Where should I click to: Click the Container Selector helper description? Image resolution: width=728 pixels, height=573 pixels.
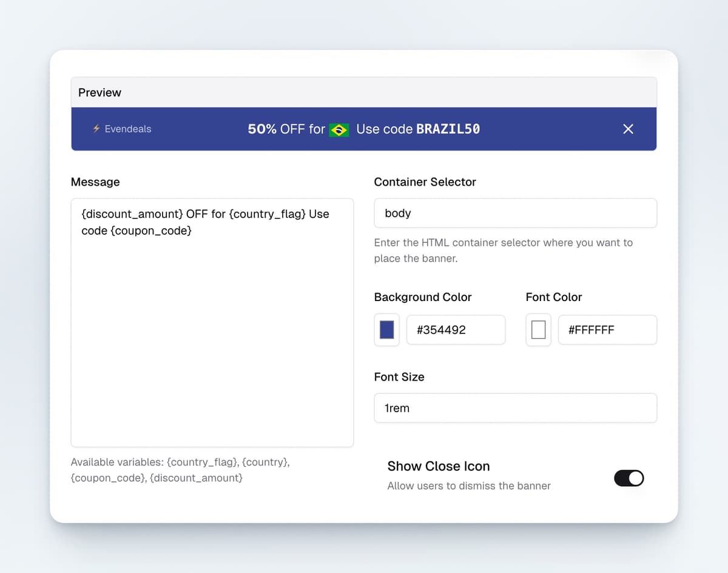503,250
